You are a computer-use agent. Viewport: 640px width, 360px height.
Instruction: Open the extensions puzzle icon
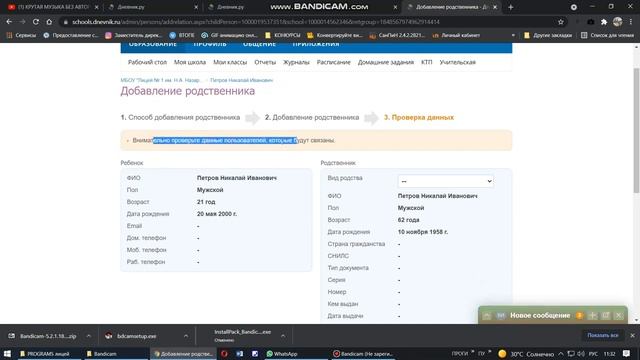pos(604,22)
